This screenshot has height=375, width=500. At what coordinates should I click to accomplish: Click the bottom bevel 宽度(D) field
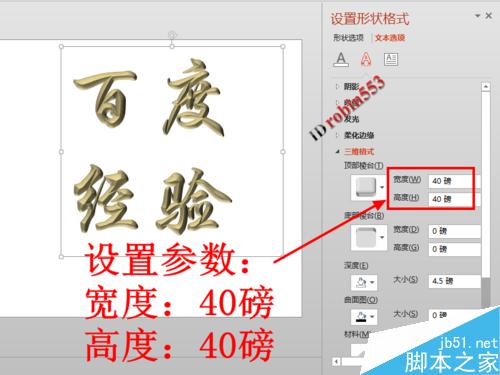[x=454, y=231]
